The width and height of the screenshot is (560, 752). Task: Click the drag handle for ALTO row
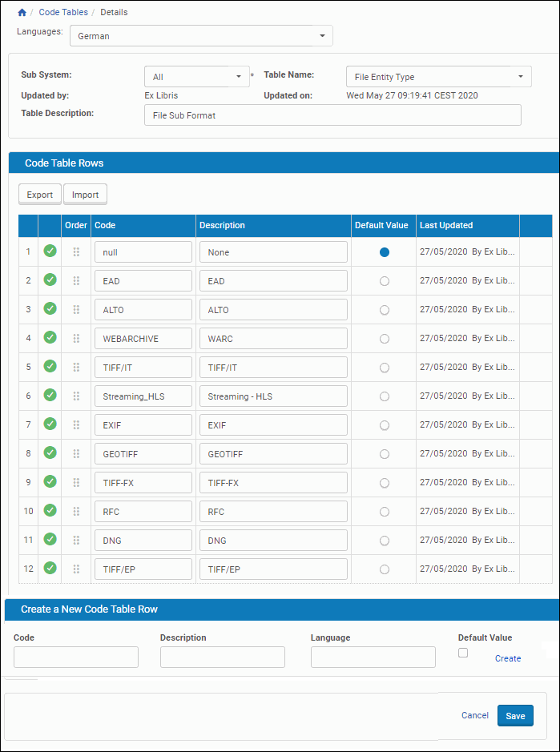tap(76, 309)
